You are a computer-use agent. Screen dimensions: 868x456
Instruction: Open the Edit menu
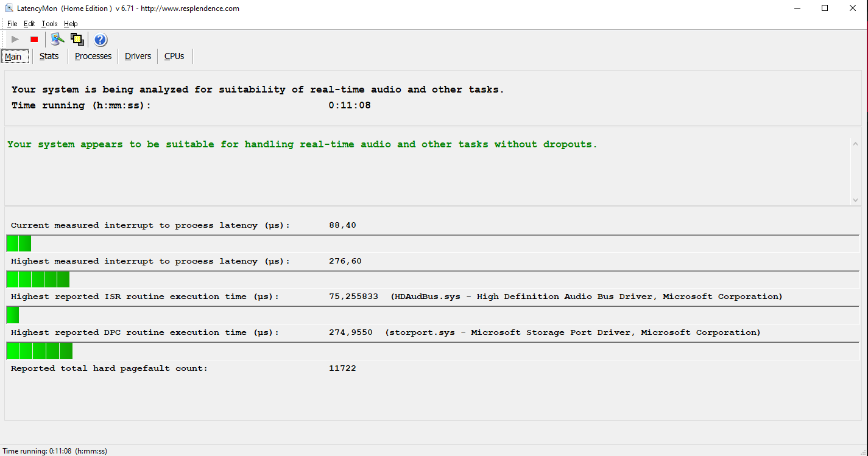[x=29, y=24]
